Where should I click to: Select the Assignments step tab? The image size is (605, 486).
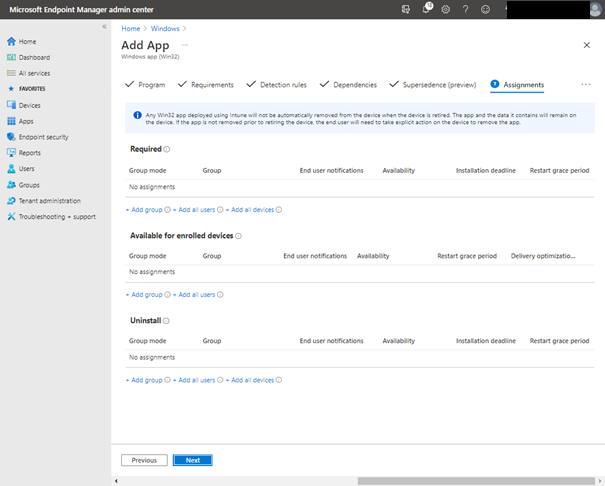click(517, 84)
